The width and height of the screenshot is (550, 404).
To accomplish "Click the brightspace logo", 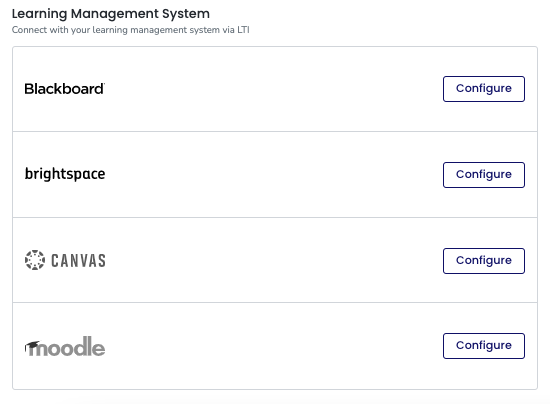I will 65,174.
